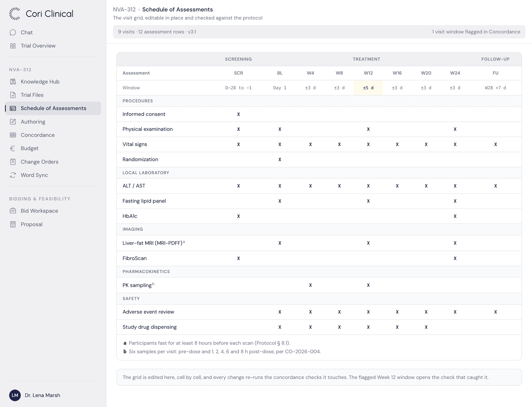Open the Knowledge Hub page
The height and width of the screenshot is (407, 532).
(x=53, y=82)
